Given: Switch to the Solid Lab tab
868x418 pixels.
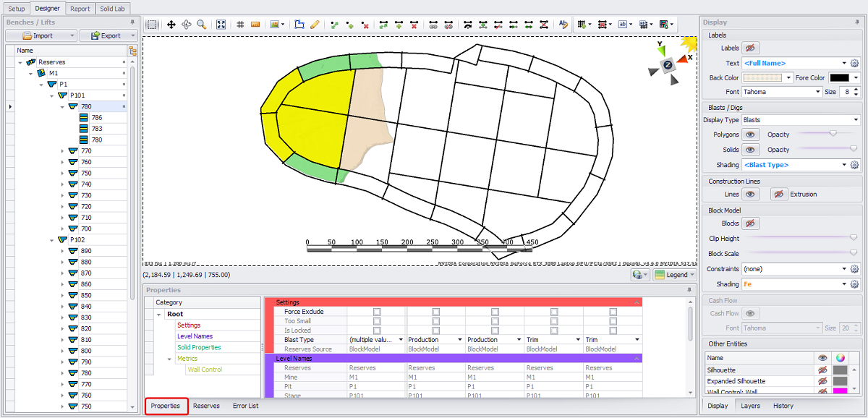Looking at the screenshot, I should [112, 9].
